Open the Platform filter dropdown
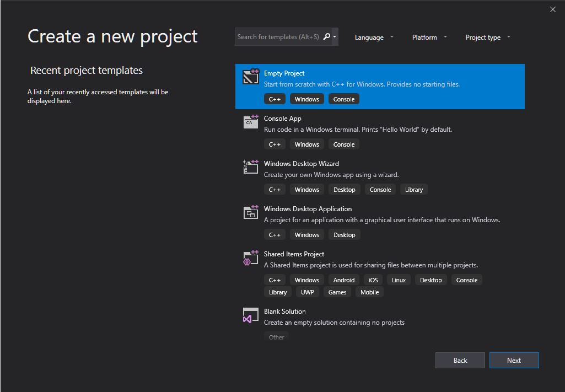Screen dimensions: 565x392 coord(429,37)
